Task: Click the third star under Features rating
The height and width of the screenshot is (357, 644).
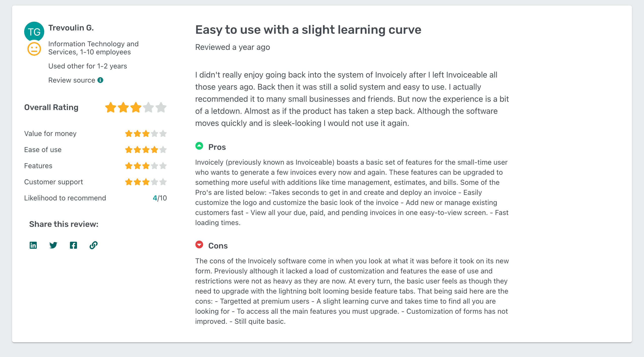Action: click(x=146, y=165)
